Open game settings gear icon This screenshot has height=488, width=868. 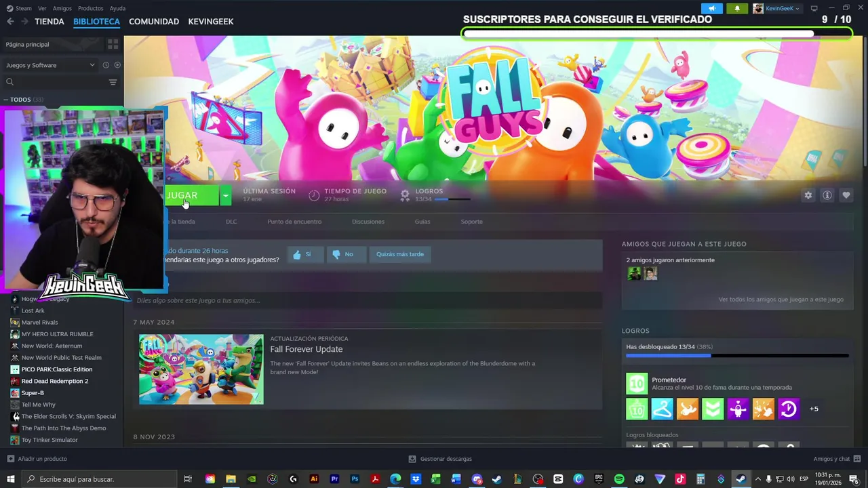click(808, 195)
